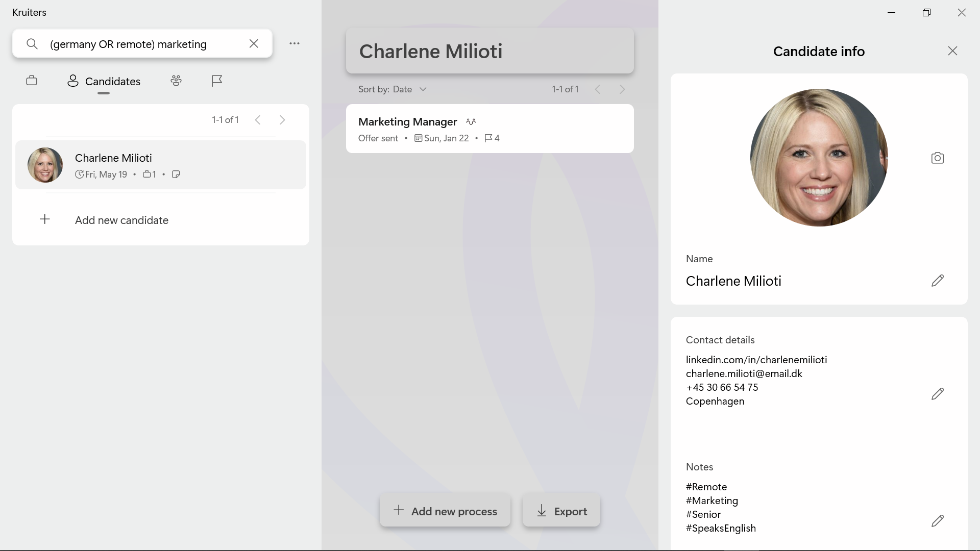Go to previous page in candidates list

pyautogui.click(x=258, y=120)
